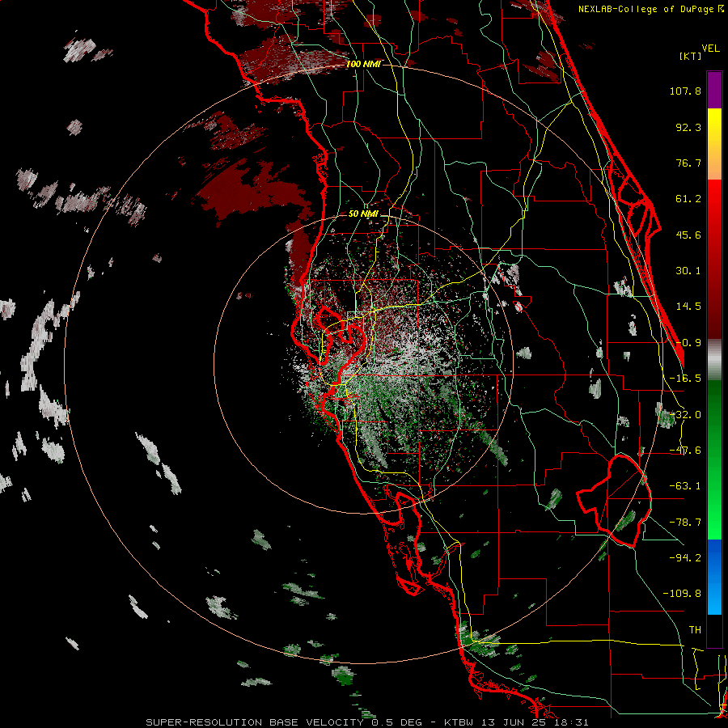Click the NEXLAB-College of DuPage credit text

650,9
